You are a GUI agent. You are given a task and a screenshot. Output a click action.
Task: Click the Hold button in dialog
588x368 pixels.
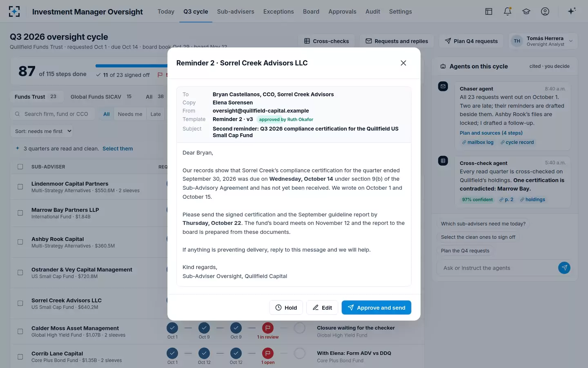tap(286, 307)
